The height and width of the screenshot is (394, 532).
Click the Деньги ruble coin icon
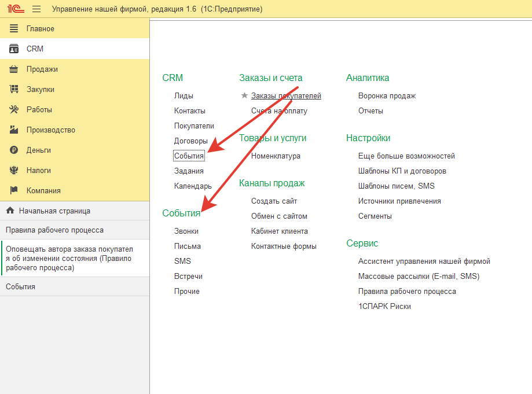point(13,150)
